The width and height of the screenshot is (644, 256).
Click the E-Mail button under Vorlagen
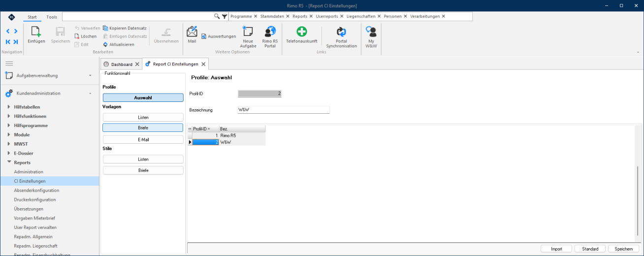point(143,139)
